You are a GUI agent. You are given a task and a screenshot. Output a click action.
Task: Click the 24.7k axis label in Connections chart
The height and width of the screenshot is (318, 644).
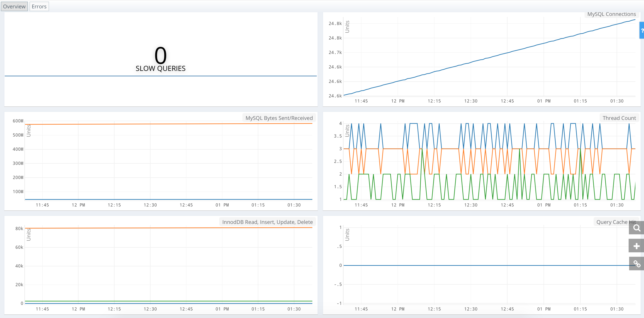[x=335, y=53]
